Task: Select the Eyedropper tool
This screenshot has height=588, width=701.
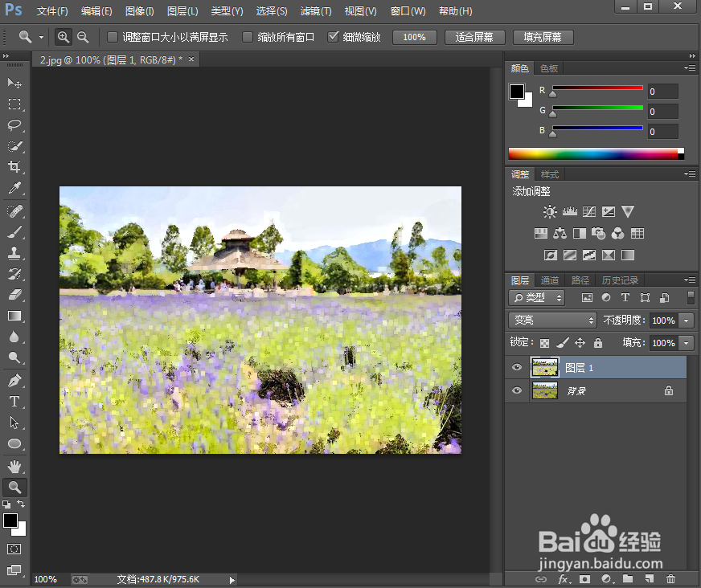Action: click(14, 188)
